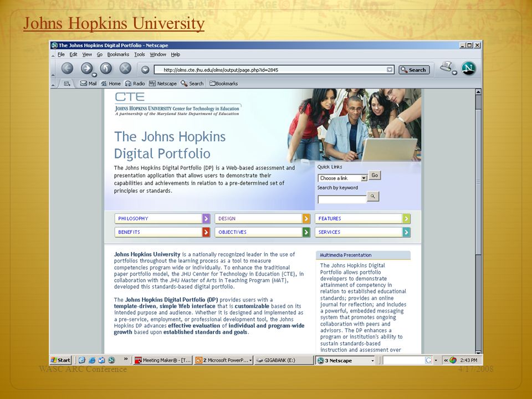Expand hidden quick launch icons chevron

click(x=126, y=359)
